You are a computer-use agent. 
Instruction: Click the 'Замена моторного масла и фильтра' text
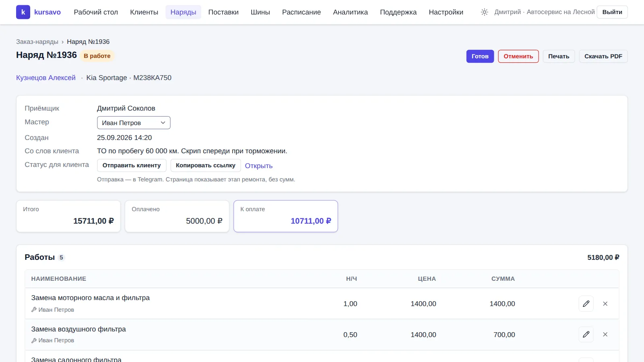coord(91,298)
